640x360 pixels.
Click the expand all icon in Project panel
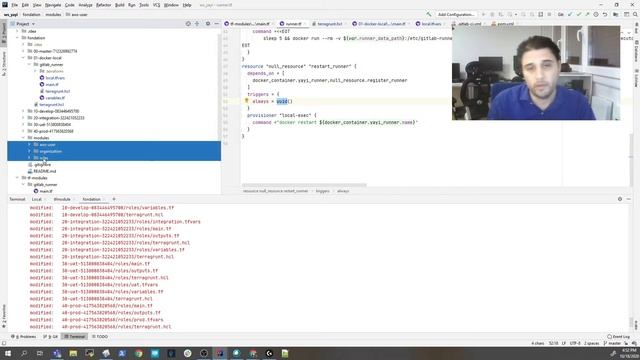(x=197, y=24)
